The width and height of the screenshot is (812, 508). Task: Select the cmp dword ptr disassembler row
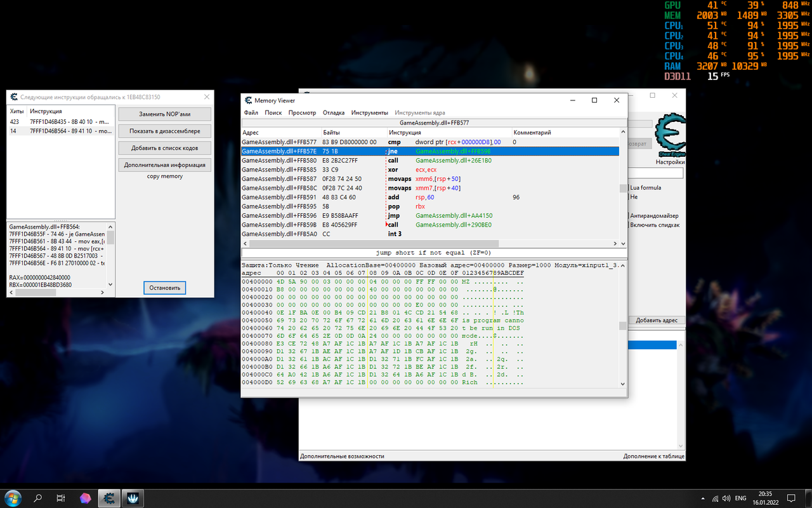click(x=430, y=142)
